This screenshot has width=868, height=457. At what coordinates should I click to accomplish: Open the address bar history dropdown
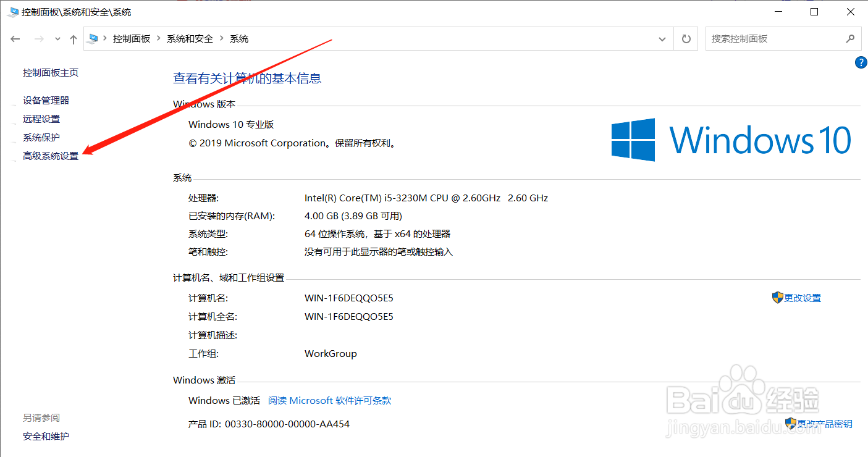pos(664,38)
